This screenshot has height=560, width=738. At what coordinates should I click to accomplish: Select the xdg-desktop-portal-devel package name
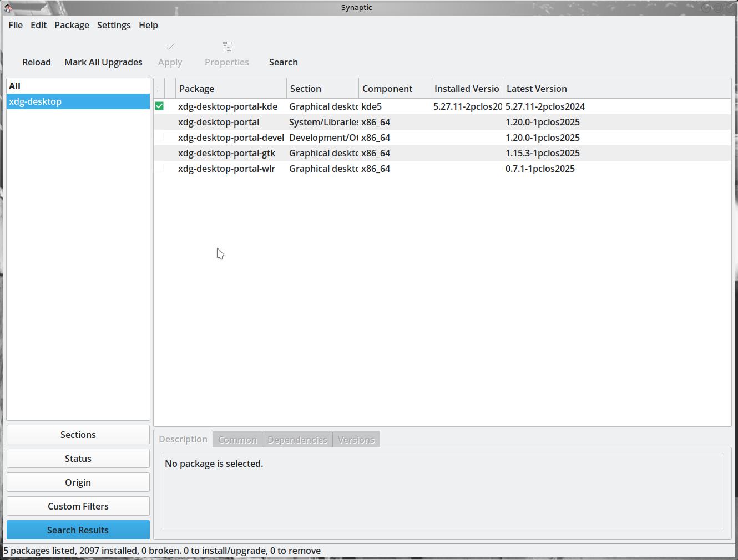coord(231,138)
